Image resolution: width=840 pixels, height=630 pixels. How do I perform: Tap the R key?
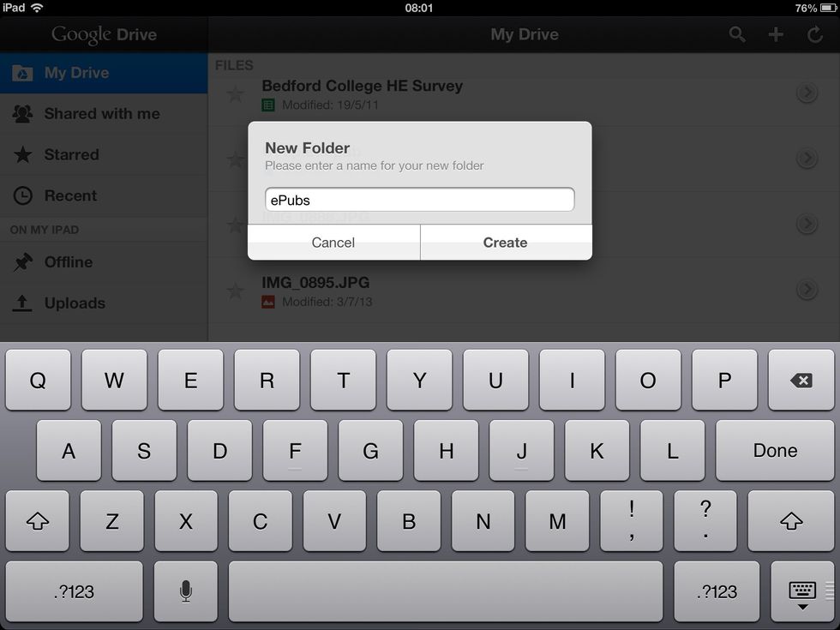click(x=267, y=381)
